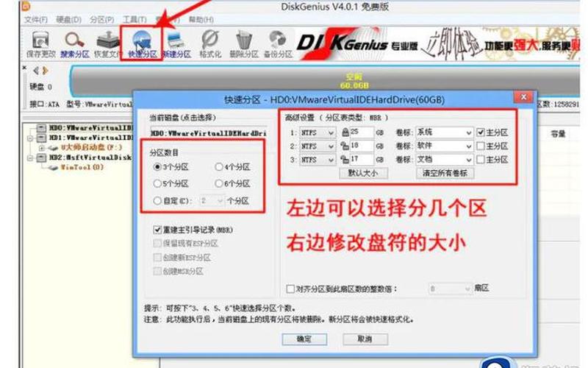The image size is (588, 368).
Task: Close the Quick Partition dialog
Action: click(524, 98)
